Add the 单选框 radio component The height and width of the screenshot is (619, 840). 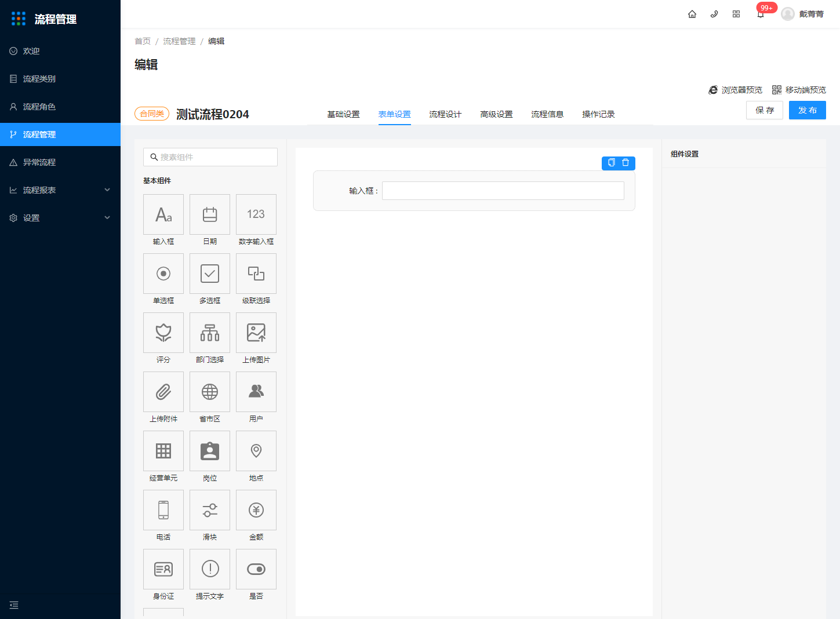pos(163,274)
